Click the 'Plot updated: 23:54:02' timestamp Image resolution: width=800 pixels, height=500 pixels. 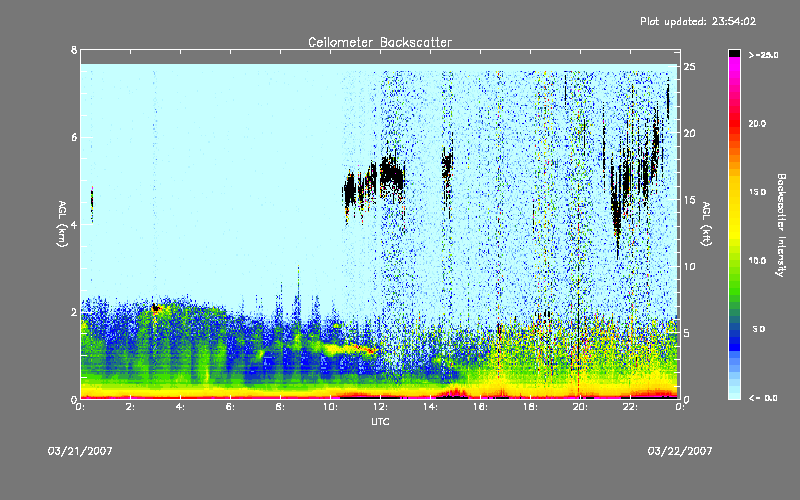point(698,21)
